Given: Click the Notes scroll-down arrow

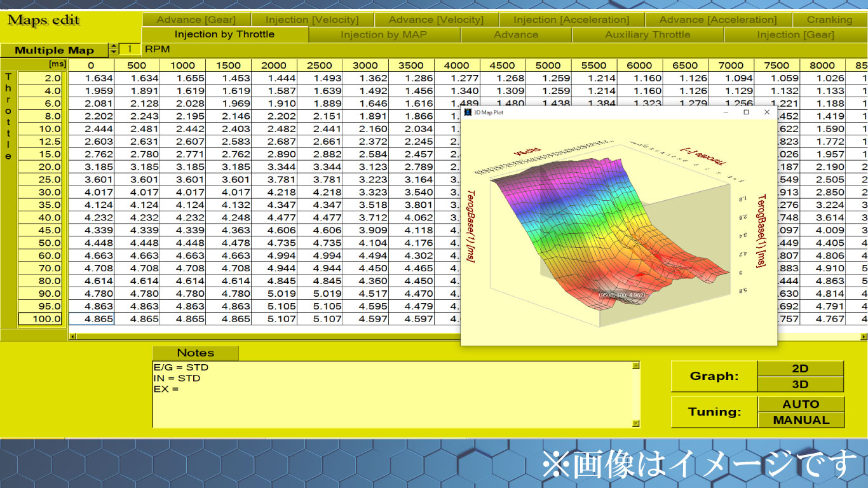Looking at the screenshot, I should 636,423.
